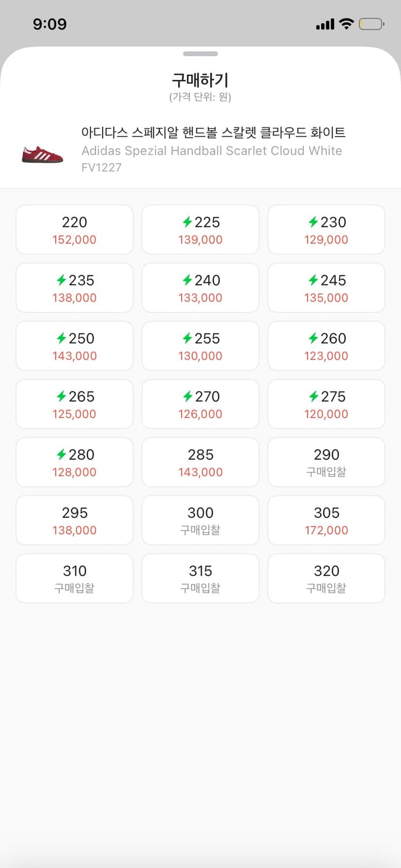Screen dimensions: 401x868
Task: Select size 220 priced 152,000
Action: tap(74, 229)
